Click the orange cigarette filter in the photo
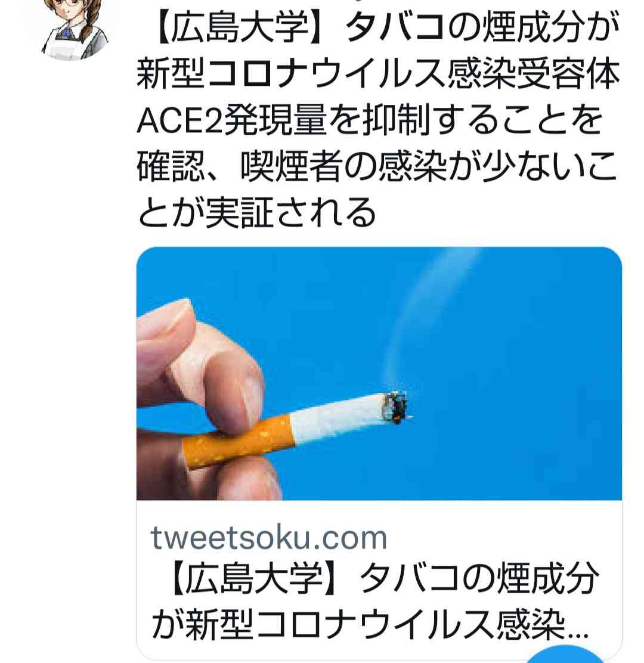 pos(240,441)
